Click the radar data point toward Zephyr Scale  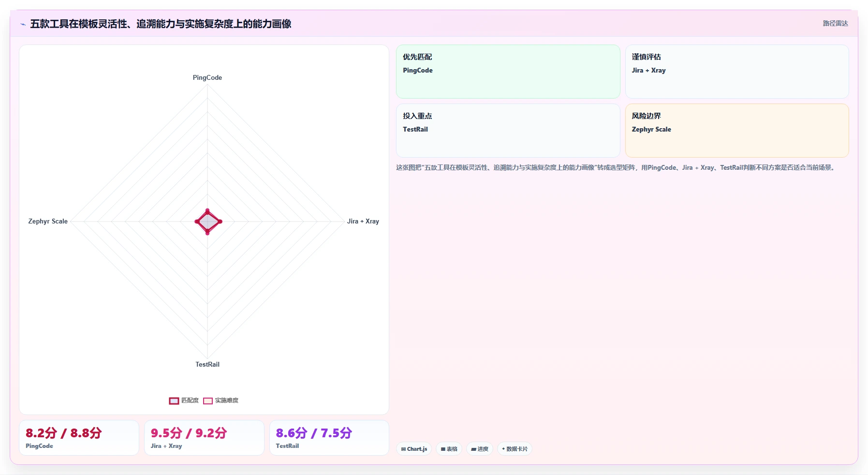[197, 222]
